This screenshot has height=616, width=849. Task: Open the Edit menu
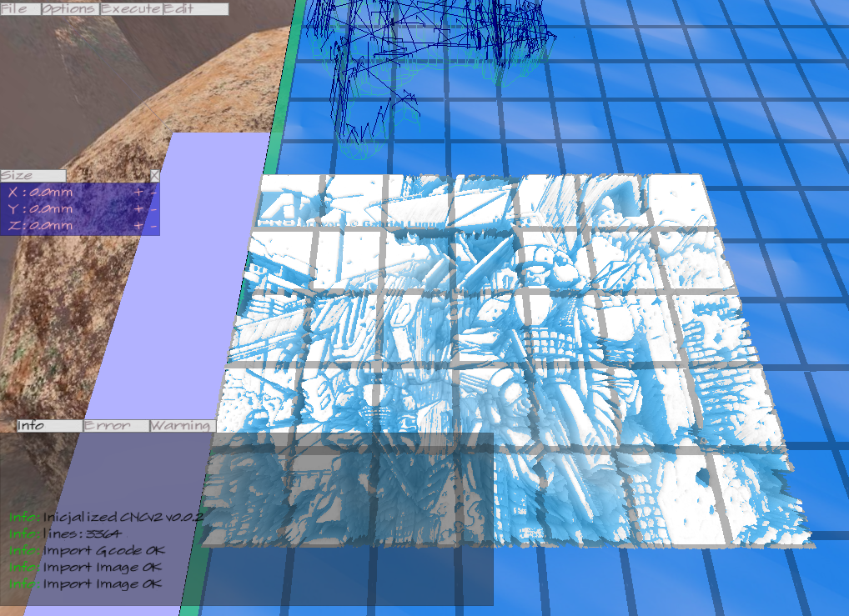click(195, 8)
